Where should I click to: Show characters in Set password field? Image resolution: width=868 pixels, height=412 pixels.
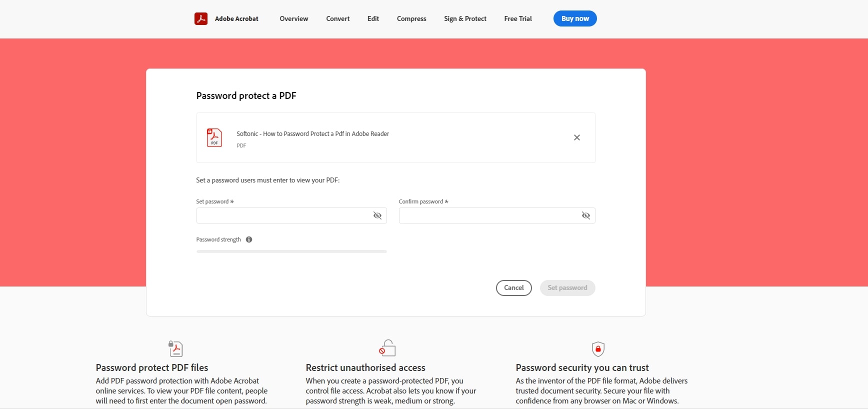coord(377,215)
